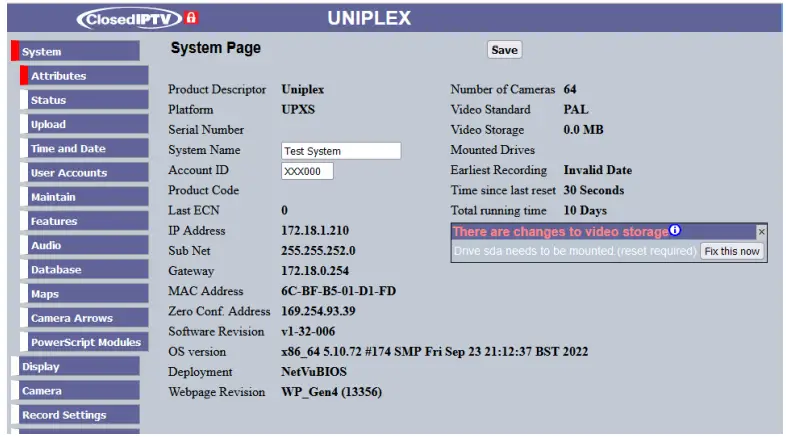Click the IP address 172.18.1.210
This screenshot has width=786, height=437.
pos(315,231)
